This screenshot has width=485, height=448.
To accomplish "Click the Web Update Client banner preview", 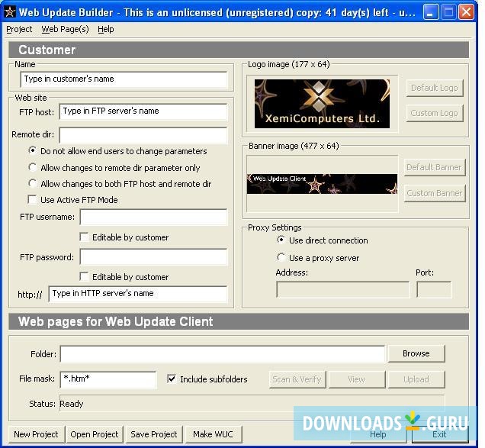I will [x=322, y=184].
